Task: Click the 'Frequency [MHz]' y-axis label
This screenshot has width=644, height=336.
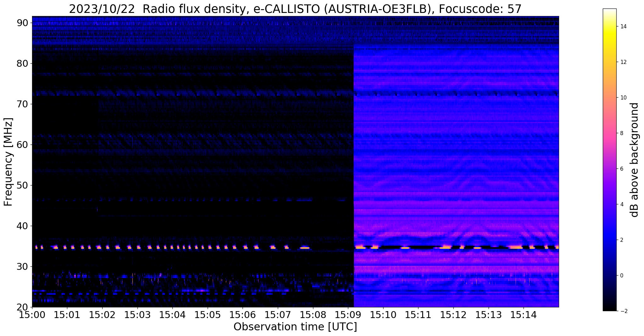Action: (x=8, y=162)
